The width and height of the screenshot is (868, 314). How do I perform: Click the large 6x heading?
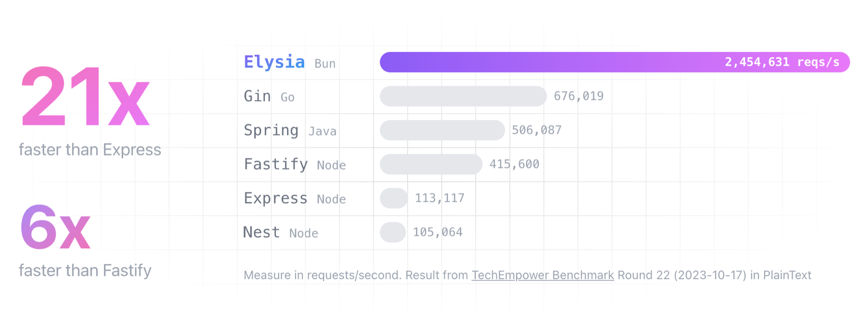click(x=56, y=227)
